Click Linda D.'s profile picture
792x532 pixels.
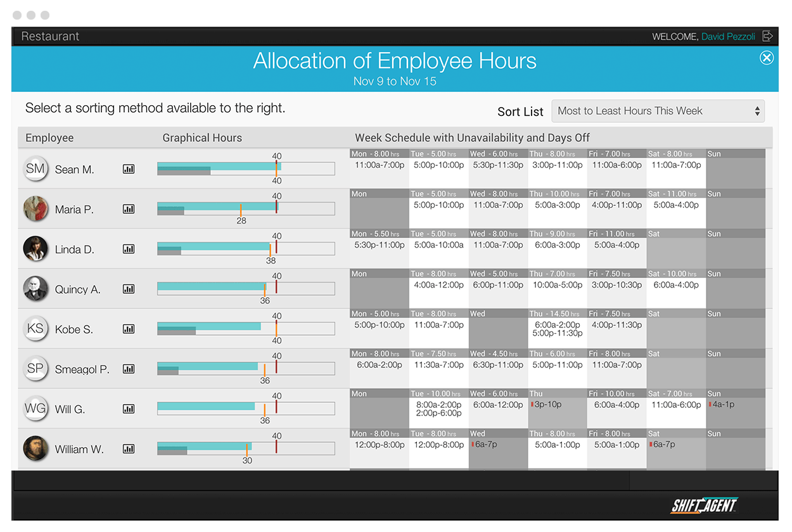point(35,248)
